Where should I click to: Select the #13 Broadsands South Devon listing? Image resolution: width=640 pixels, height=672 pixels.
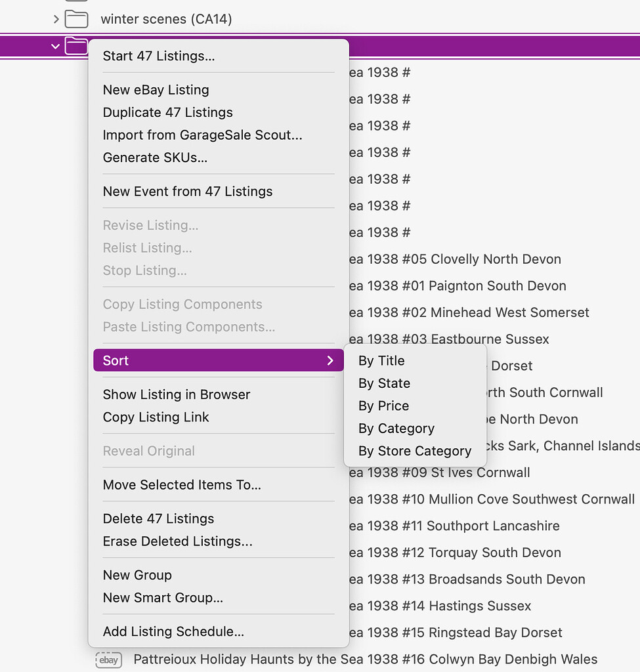pos(467,579)
